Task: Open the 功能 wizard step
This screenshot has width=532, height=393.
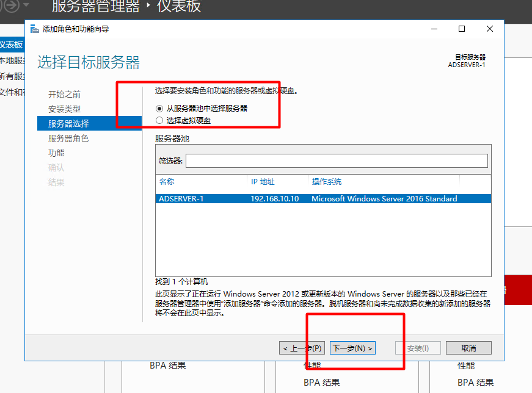Action: 56,153
